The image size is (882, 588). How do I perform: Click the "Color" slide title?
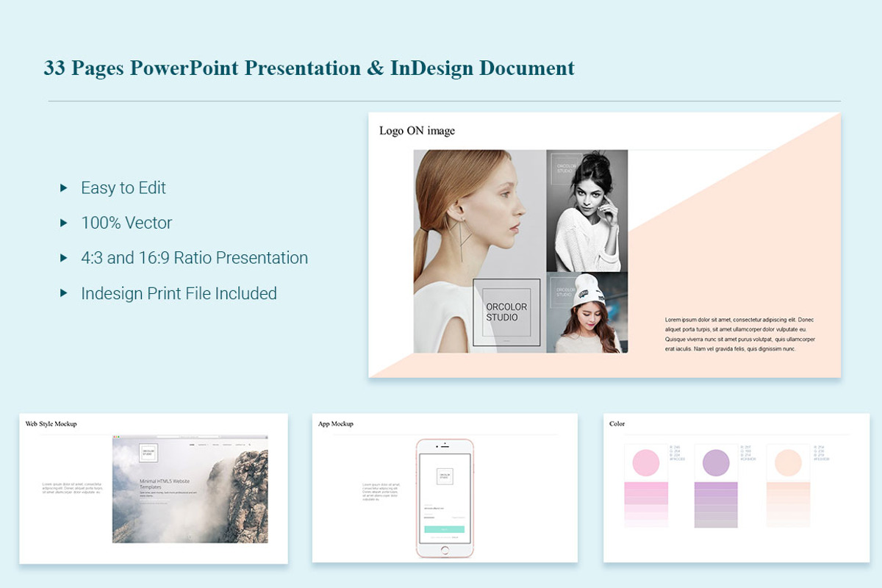click(x=617, y=424)
